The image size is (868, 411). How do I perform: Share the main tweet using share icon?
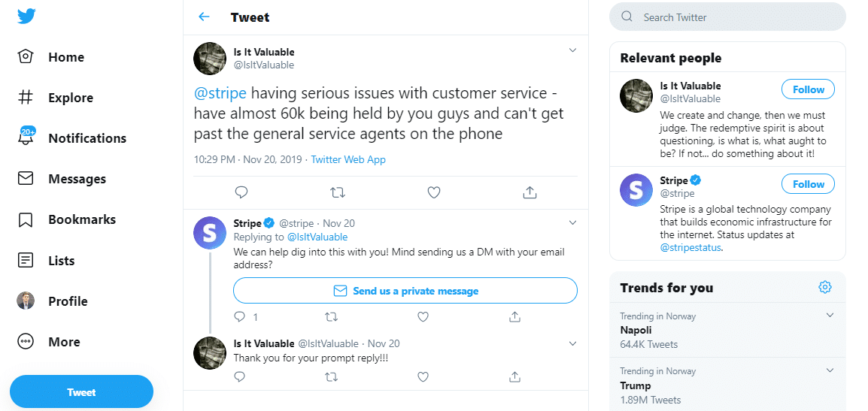coord(530,192)
